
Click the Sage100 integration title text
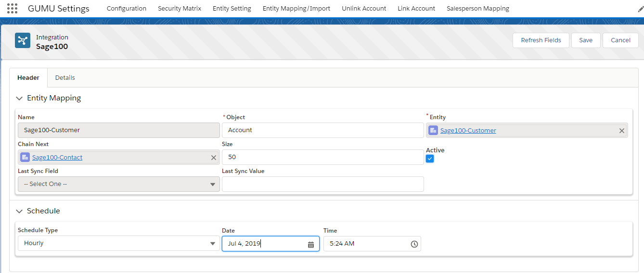[52, 47]
